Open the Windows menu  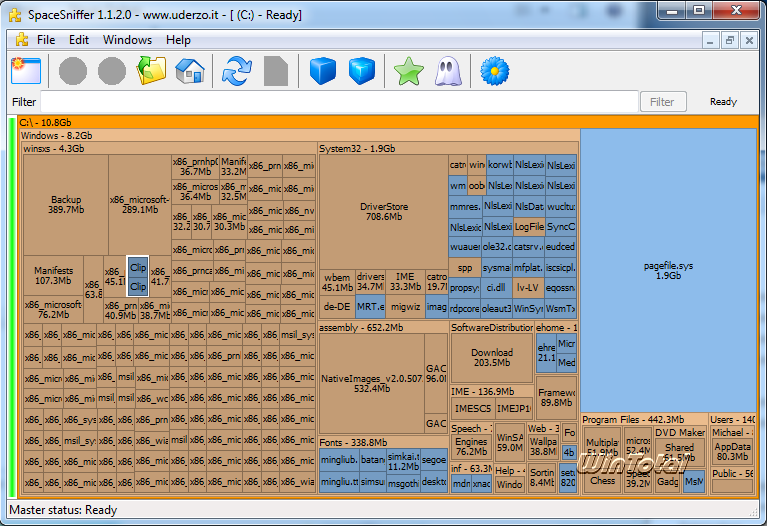127,40
